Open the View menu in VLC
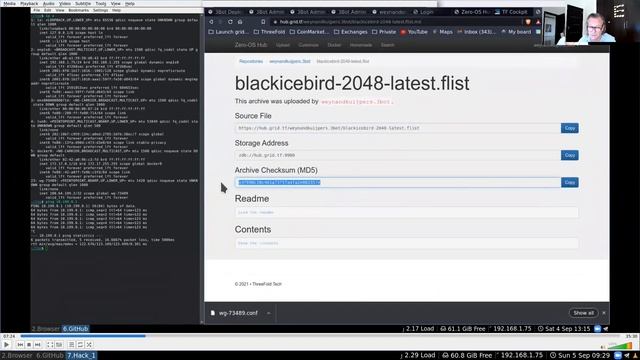The image size is (640, 360). [116, 3]
